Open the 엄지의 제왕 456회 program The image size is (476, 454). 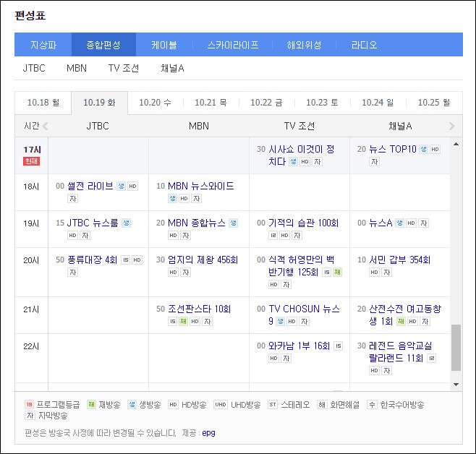203,260
